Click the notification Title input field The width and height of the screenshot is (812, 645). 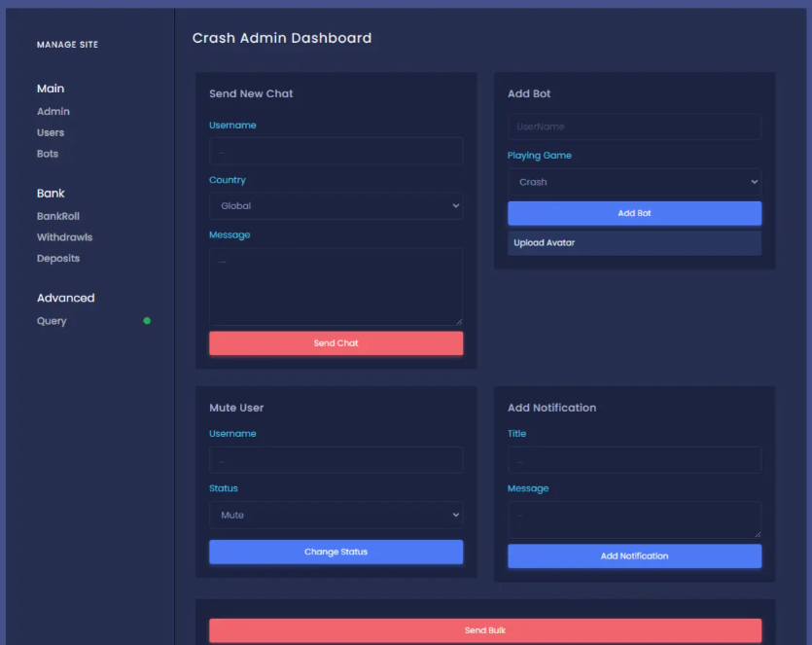pyautogui.click(x=634, y=460)
